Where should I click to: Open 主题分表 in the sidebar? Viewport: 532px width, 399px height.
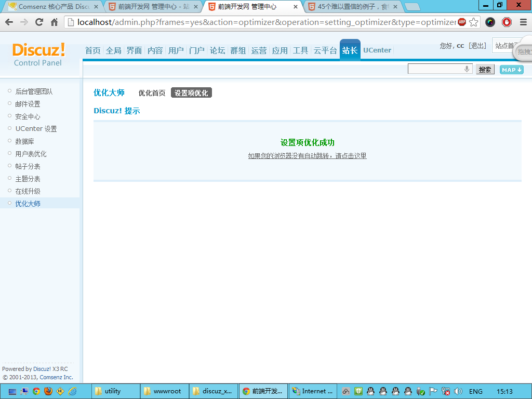pos(28,179)
